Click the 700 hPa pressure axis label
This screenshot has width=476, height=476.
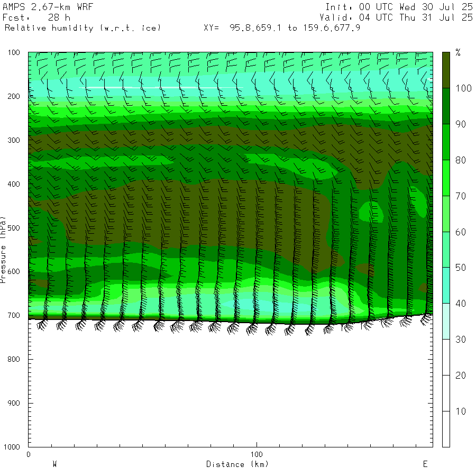point(14,315)
